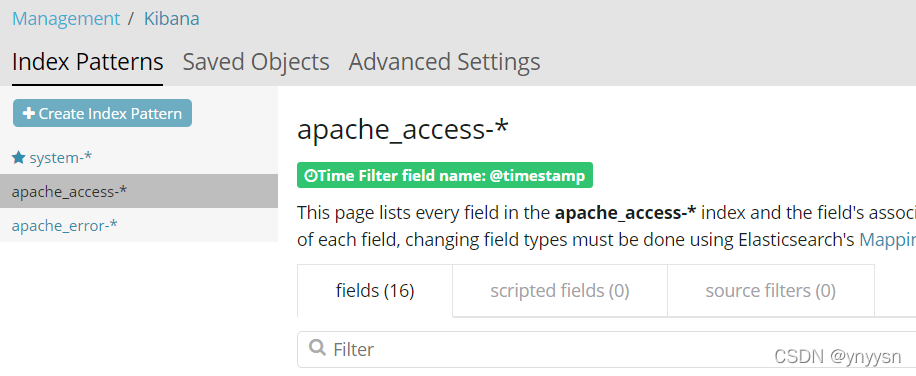Click the Time Filter field name @timestamp badge

point(445,175)
